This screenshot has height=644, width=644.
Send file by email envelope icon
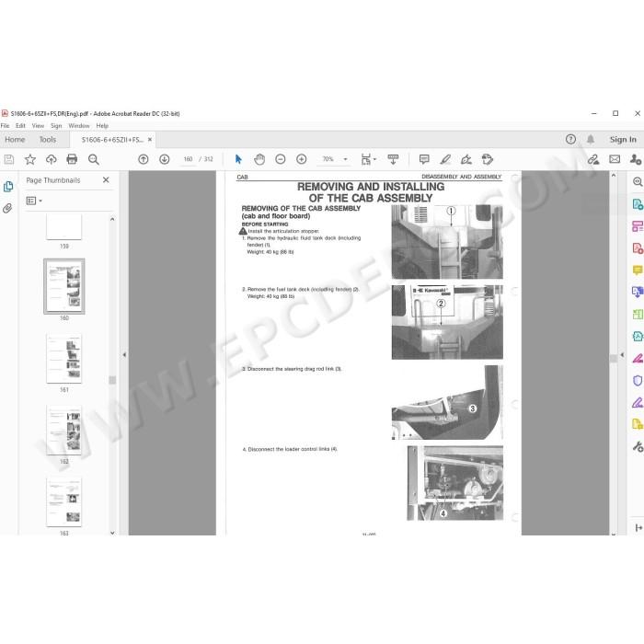coord(615,159)
